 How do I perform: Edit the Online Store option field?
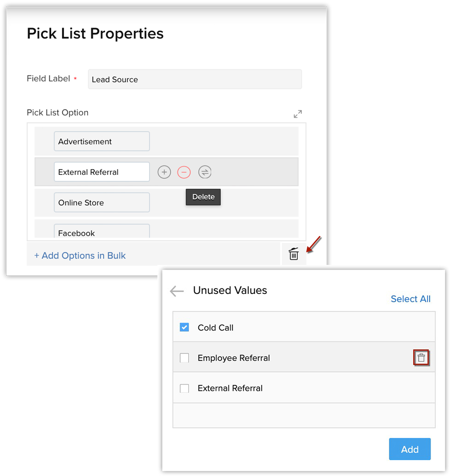coord(102,202)
